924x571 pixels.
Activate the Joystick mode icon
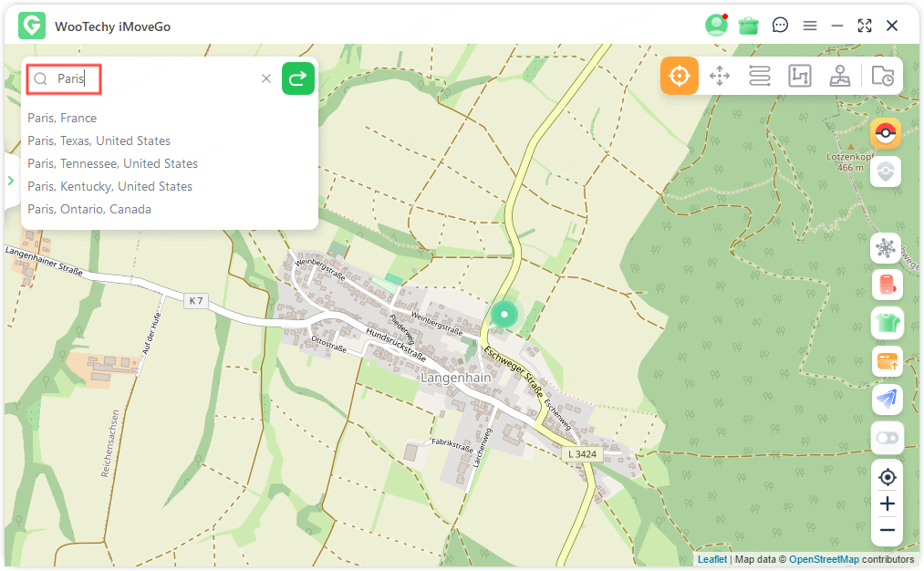click(840, 76)
